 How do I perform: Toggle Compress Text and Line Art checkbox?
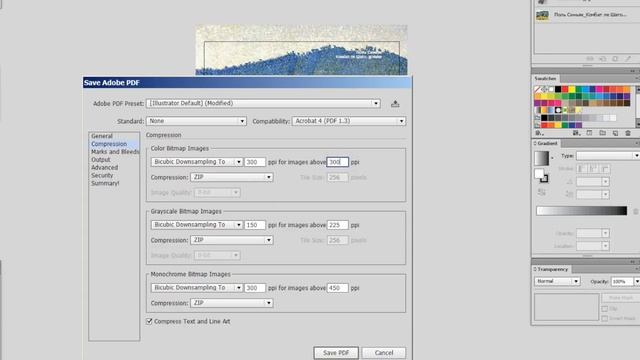[x=149, y=322]
